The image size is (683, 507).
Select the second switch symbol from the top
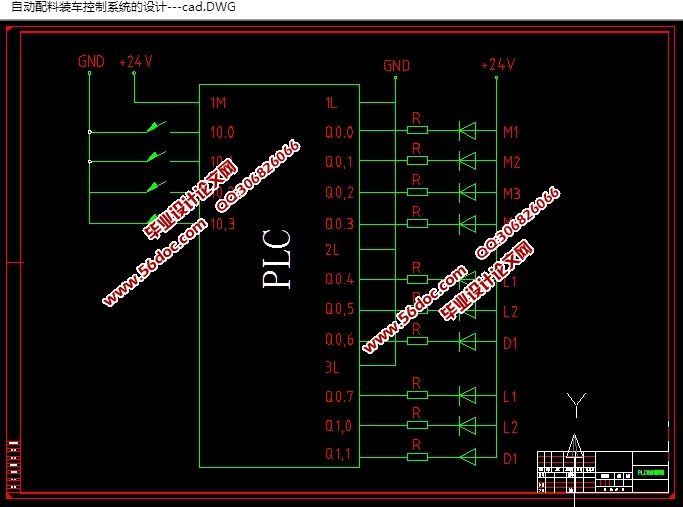(x=157, y=156)
